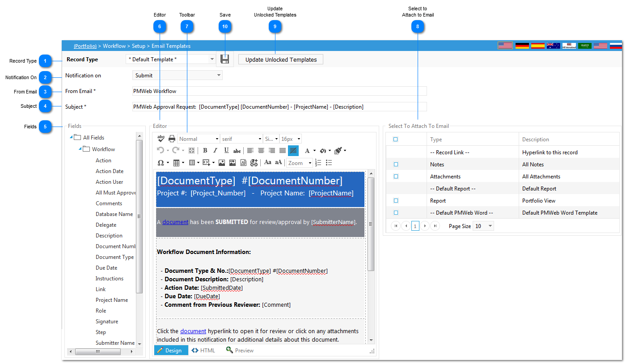626x364 pixels.
Task: Switch language using the German flag
Action: (x=522, y=46)
